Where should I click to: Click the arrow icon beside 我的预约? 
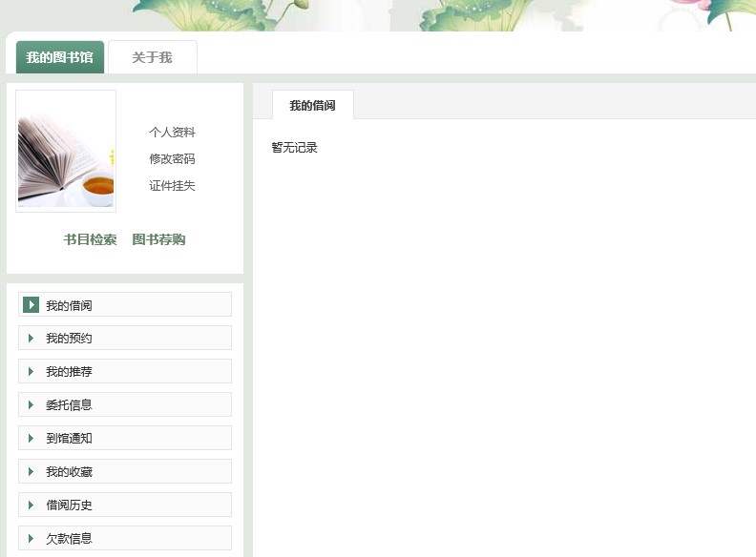pyautogui.click(x=31, y=339)
